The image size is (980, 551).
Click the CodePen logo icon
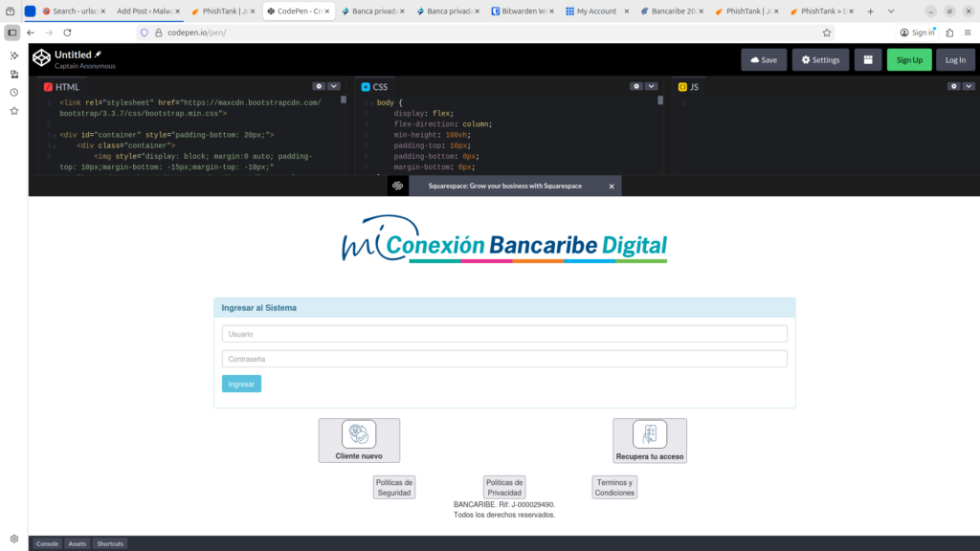click(x=41, y=59)
